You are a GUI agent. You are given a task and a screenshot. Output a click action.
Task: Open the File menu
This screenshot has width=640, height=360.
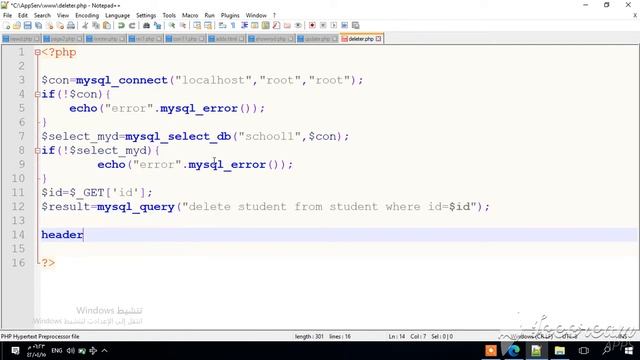pos(7,16)
